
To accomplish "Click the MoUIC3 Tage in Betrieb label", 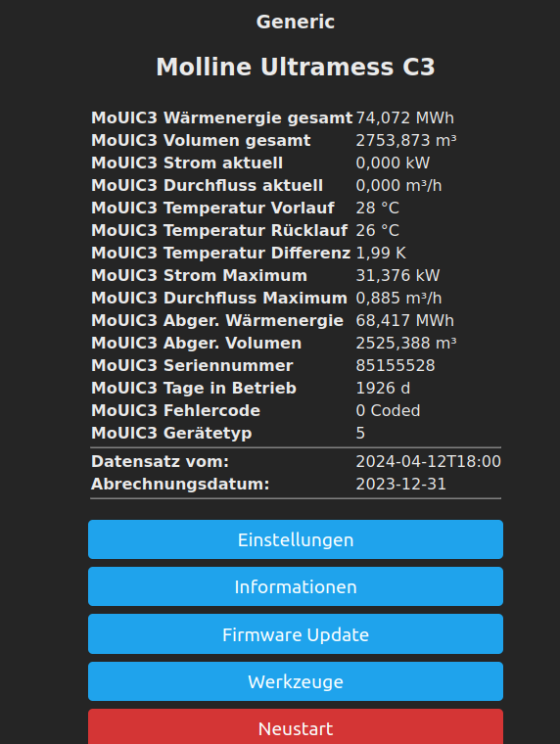I will pos(194,388).
